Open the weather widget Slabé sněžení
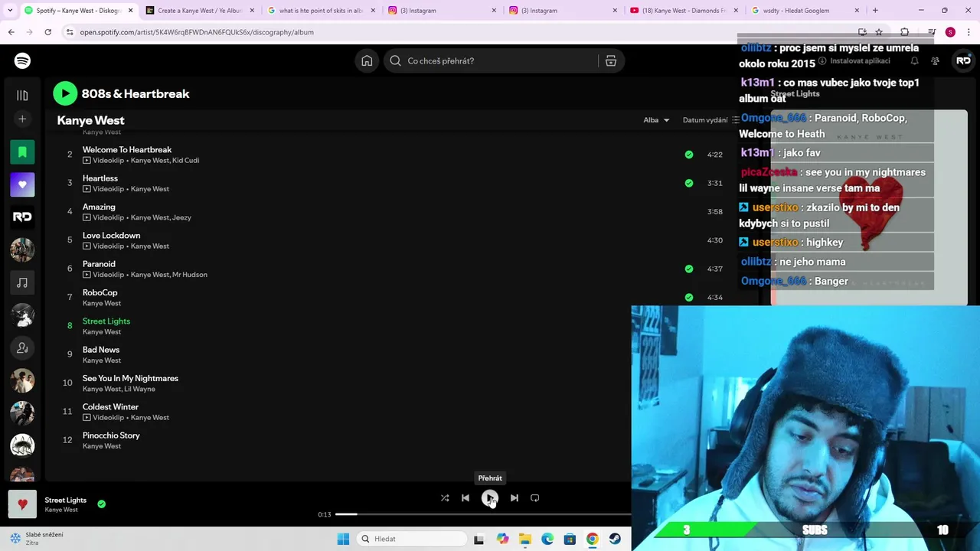 [x=37, y=539]
